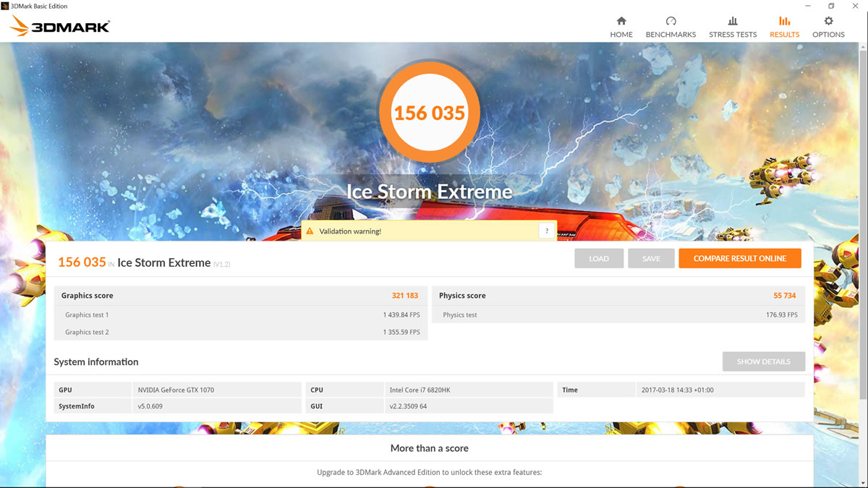This screenshot has width=868, height=488.
Task: Click the Ice Storm Extreme (V1.2) result title
Action: [174, 263]
